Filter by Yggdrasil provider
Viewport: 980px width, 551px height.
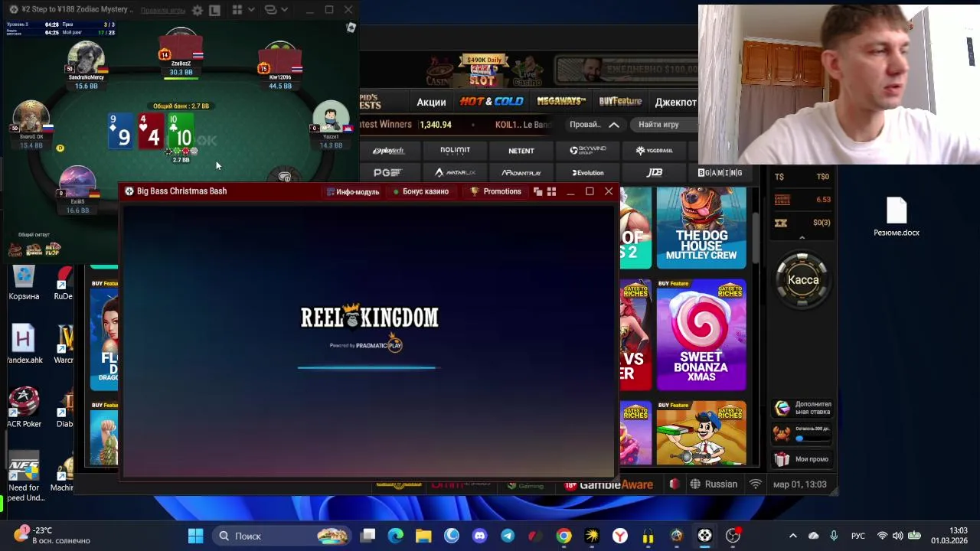click(654, 151)
